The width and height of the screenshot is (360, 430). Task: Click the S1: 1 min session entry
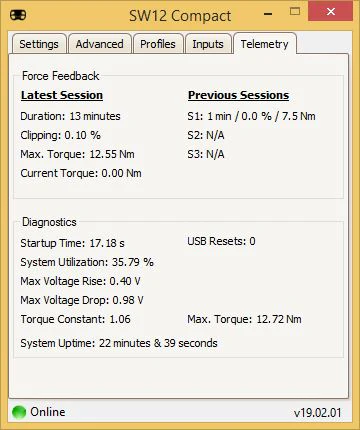click(251, 116)
